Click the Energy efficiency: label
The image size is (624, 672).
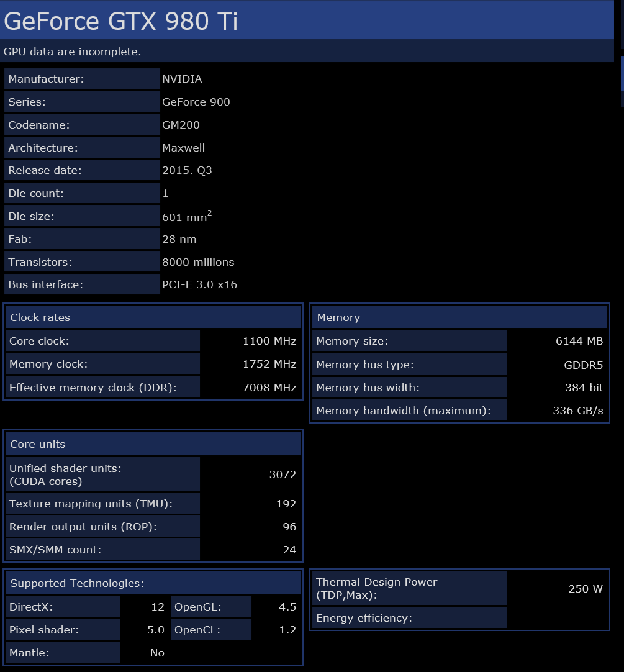(x=409, y=618)
